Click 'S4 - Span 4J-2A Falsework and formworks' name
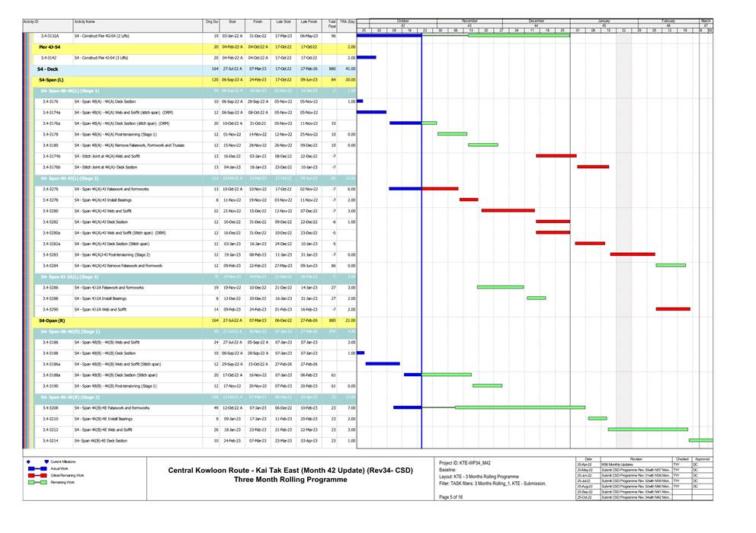Viewport: 756px width, 533px height. [109, 288]
